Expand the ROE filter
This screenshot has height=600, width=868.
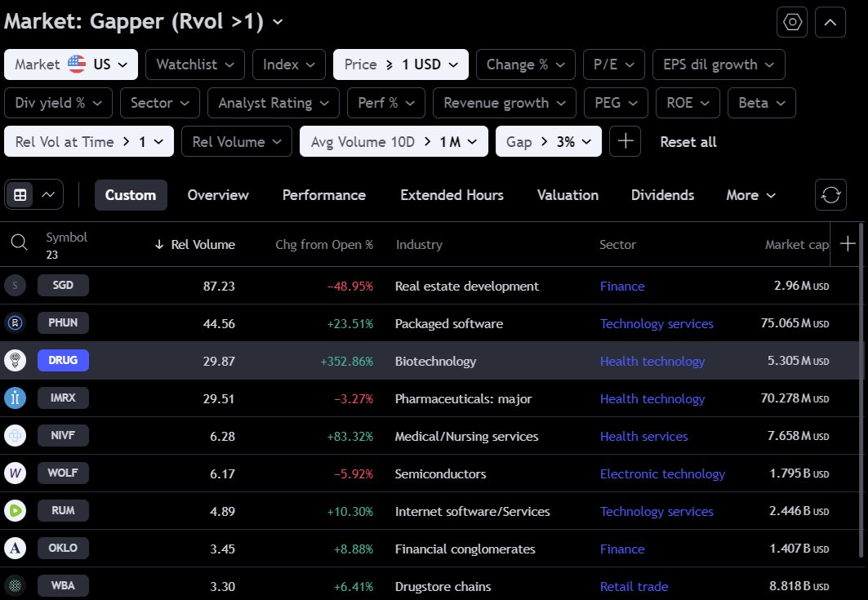[688, 103]
